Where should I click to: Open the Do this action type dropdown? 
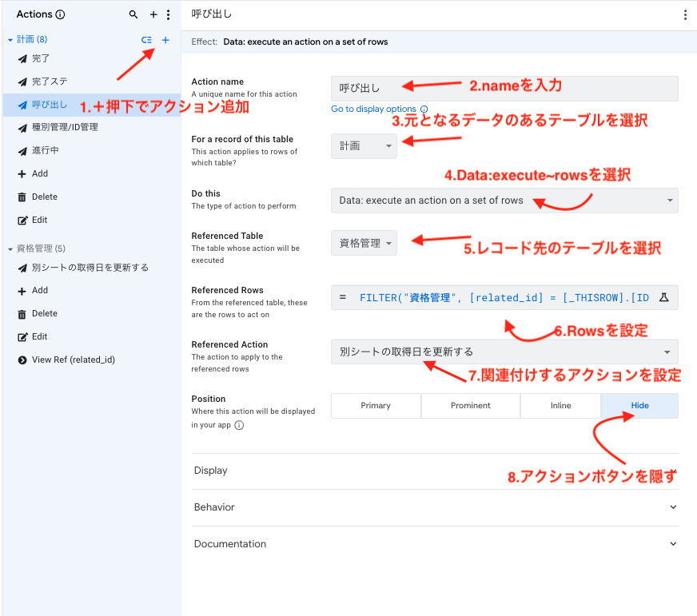tap(504, 201)
